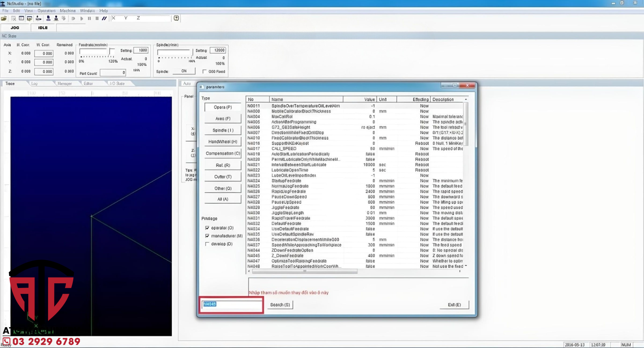This screenshot has width=644, height=348.
Task: Enable the manufacturer (M) privilege checkbox
Action: [207, 236]
